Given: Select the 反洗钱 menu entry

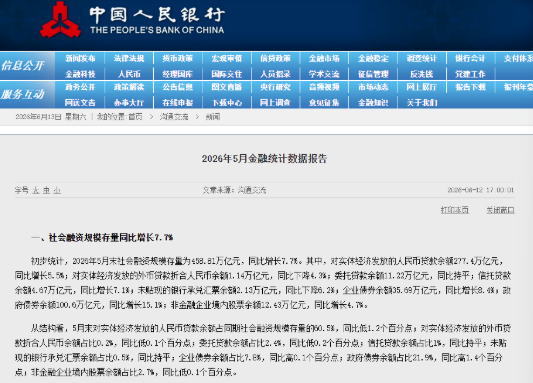Looking at the screenshot, I should pos(422,74).
